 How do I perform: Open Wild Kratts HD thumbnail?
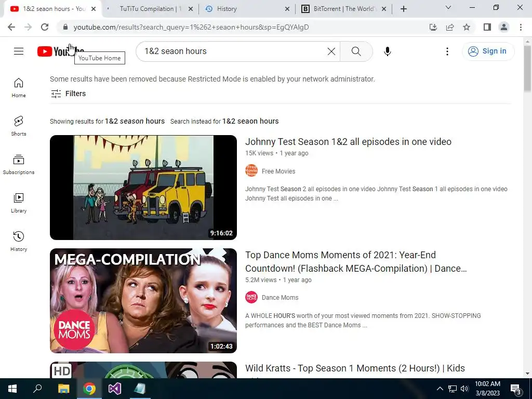[143, 370]
